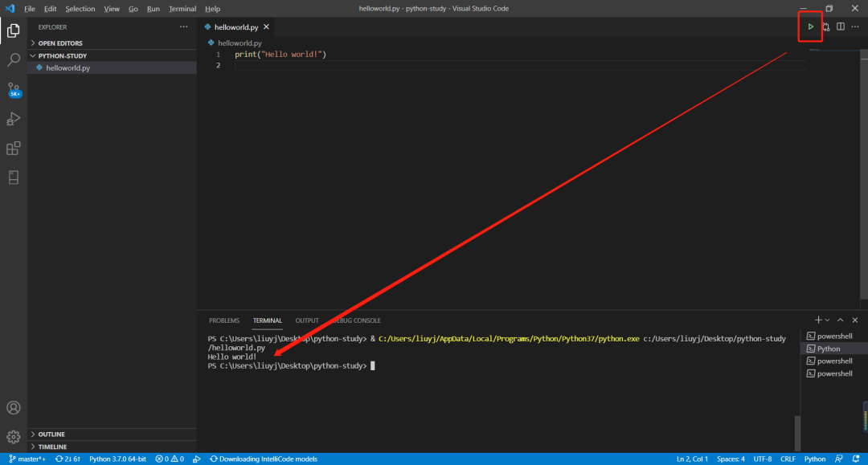Click the editor vertical scrollbar

864,176
